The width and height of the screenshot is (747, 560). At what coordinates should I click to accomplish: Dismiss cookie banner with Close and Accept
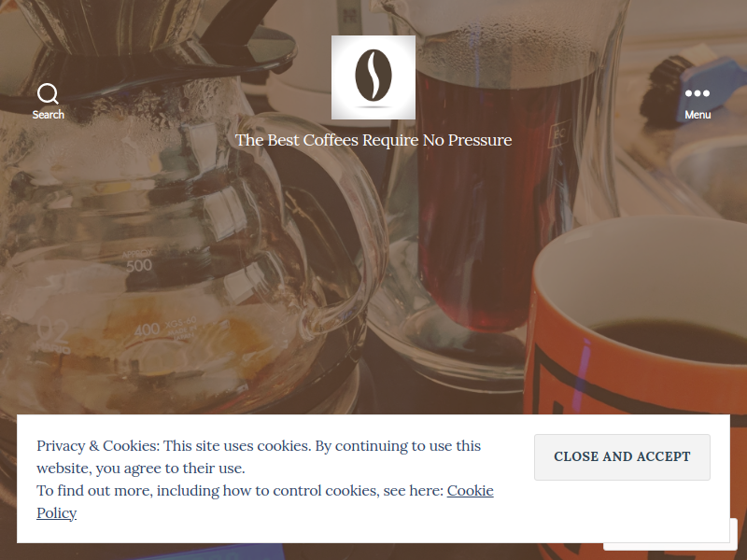[x=622, y=456]
